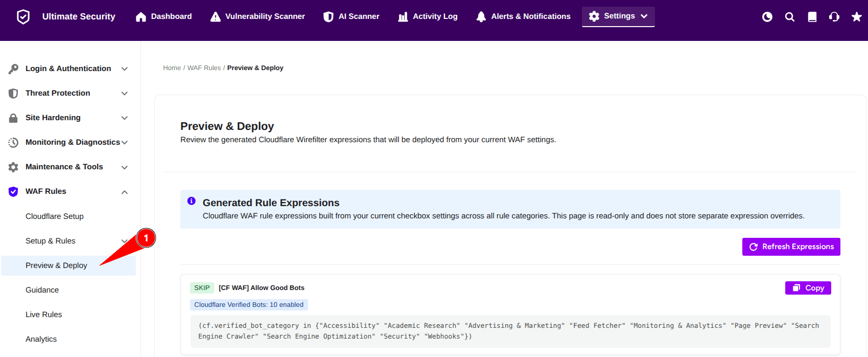The image size is (868, 357).
Task: Click the checked shield icon beside WAF Rules
Action: point(13,192)
